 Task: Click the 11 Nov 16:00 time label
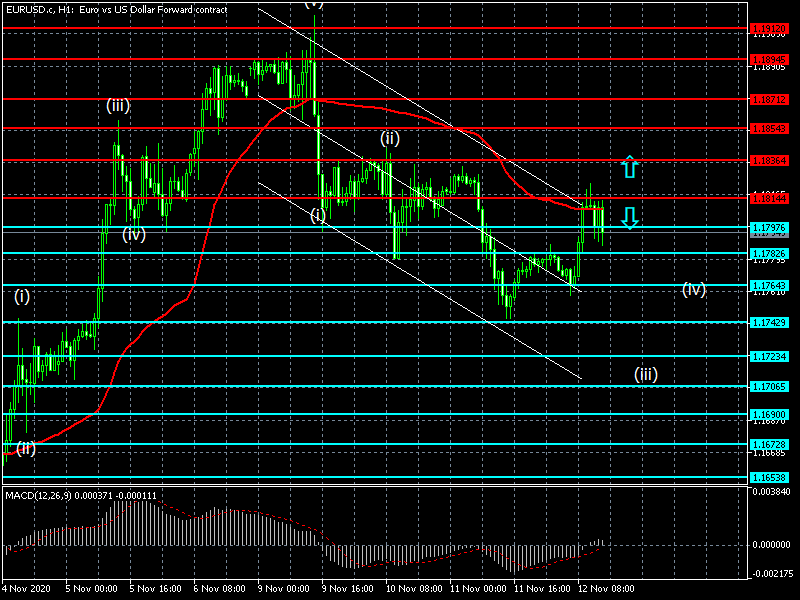(x=542, y=589)
